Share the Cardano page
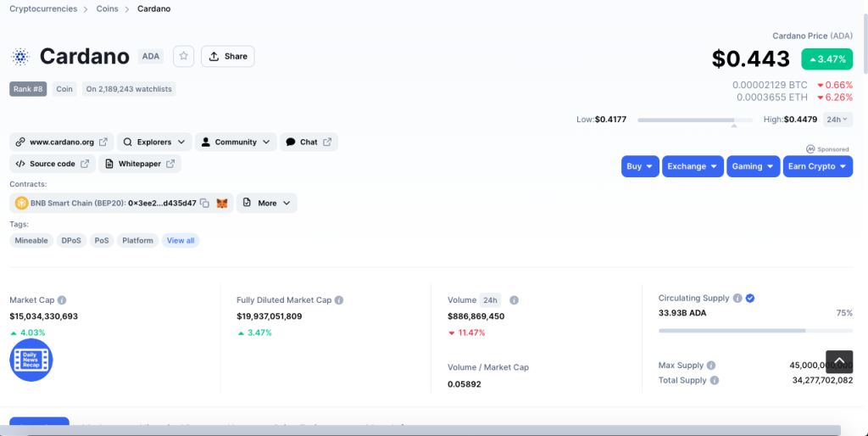The image size is (868, 436). (x=227, y=56)
